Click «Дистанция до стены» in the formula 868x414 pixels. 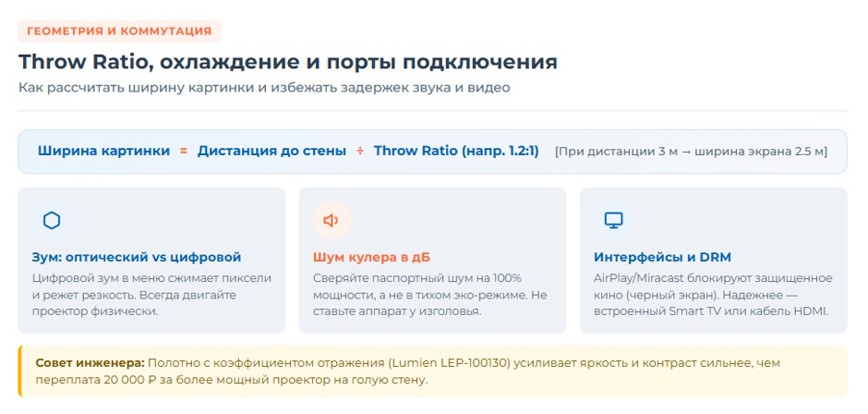point(271,152)
